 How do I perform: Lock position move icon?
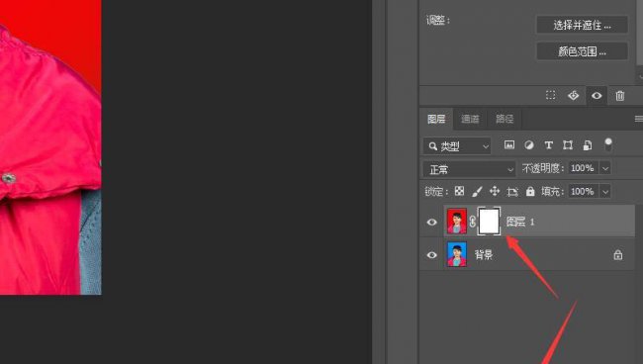click(x=495, y=191)
